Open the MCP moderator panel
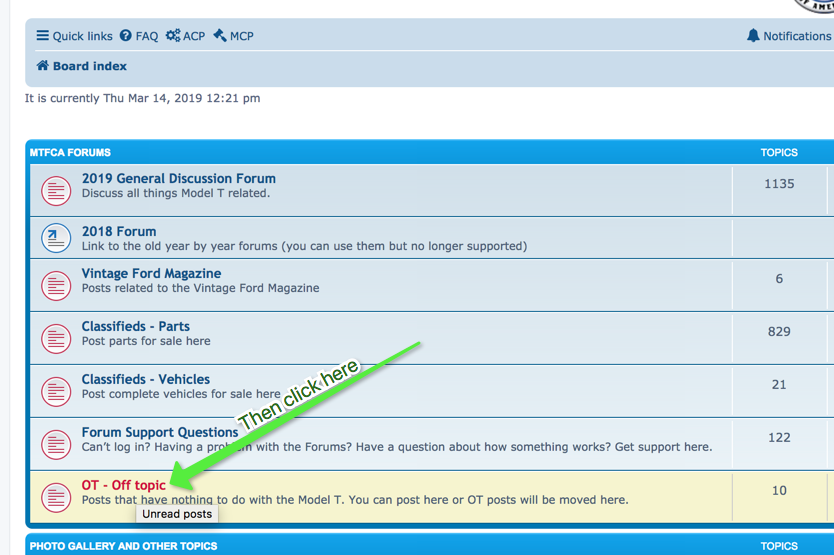 (234, 36)
